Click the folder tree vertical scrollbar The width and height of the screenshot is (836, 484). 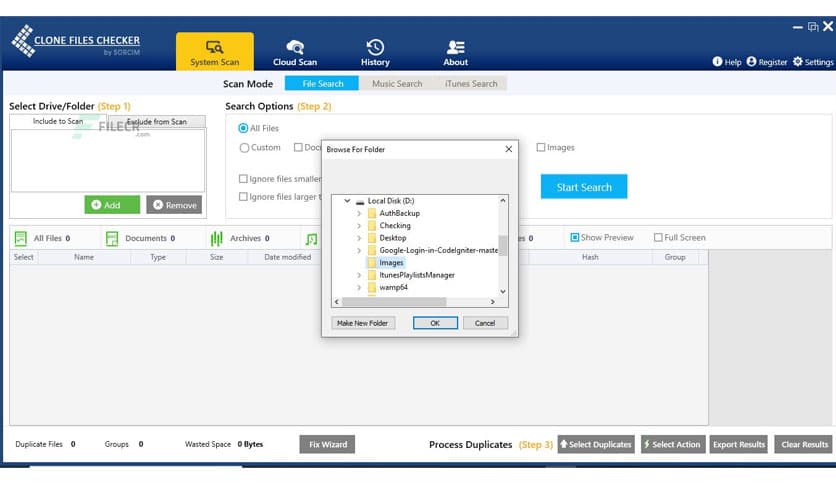tap(502, 246)
